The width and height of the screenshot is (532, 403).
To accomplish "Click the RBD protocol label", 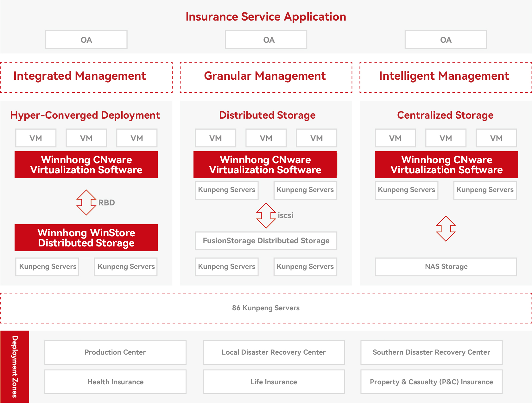I will [106, 202].
